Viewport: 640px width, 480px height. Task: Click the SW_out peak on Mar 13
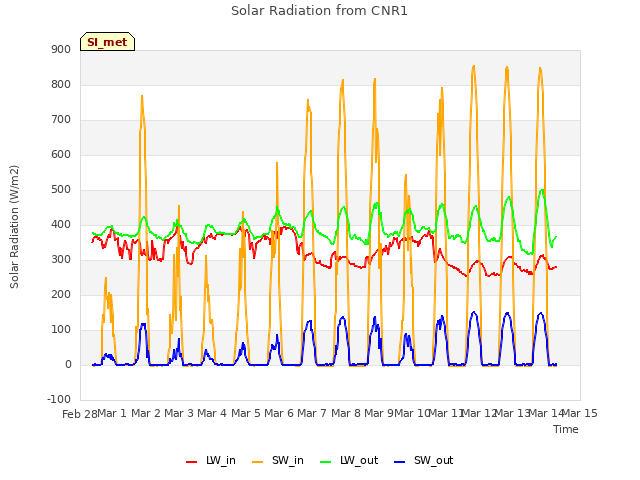pos(507,313)
